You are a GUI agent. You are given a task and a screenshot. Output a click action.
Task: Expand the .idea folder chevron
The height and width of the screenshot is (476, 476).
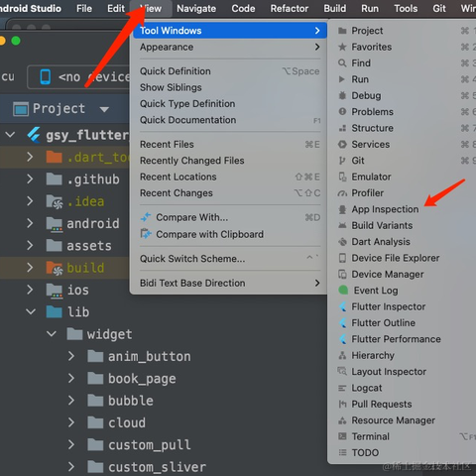tap(30, 201)
